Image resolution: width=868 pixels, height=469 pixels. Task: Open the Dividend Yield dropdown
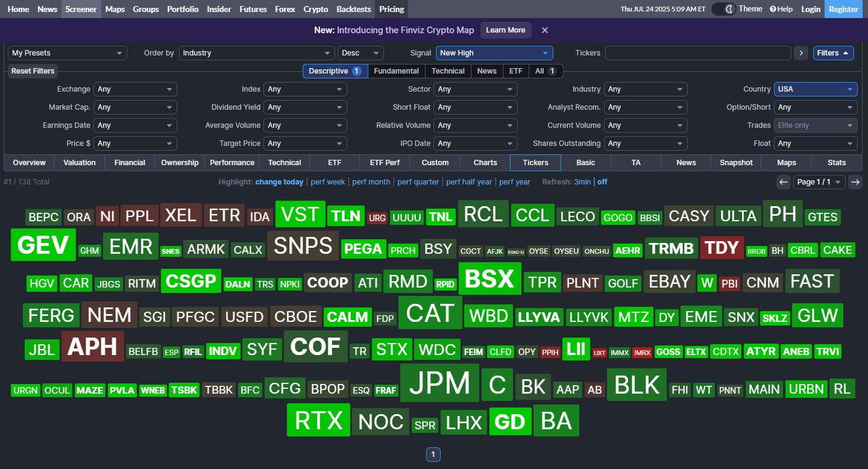[306, 107]
